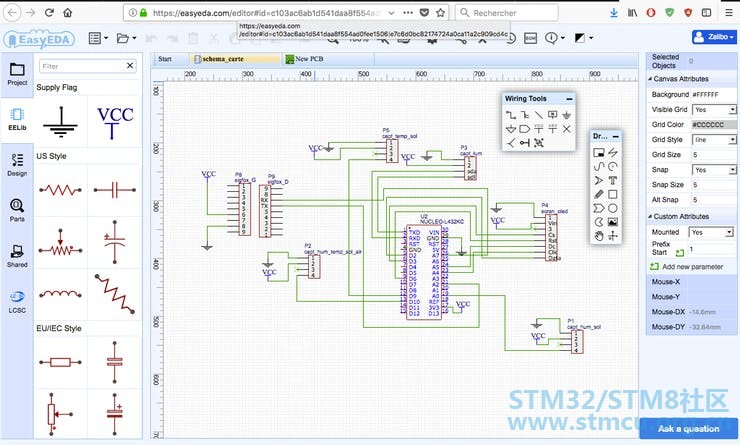Viewport: 740px width, 445px height.
Task: Select the Bezier curve tool in Drawing Tools
Action: click(599, 166)
